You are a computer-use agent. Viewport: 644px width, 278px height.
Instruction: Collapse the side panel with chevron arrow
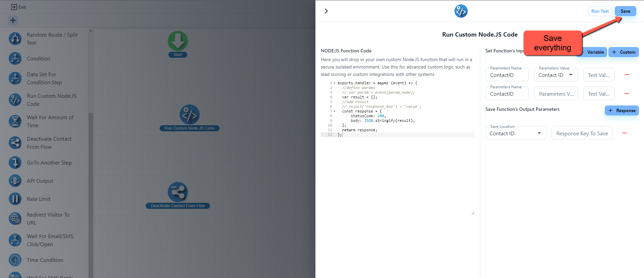tap(326, 11)
